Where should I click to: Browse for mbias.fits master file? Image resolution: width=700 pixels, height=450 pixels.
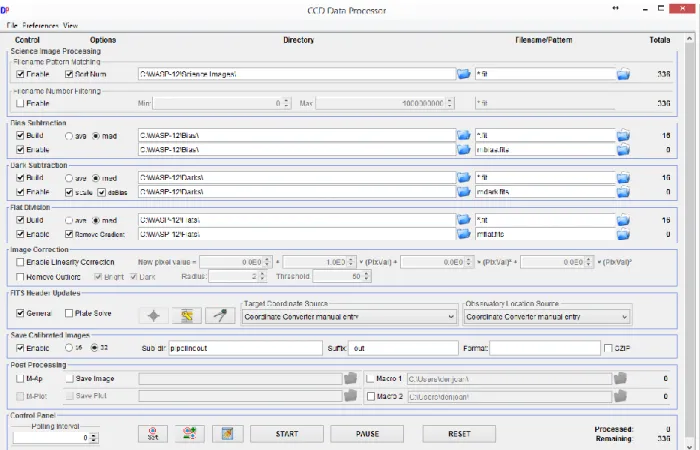(623, 149)
